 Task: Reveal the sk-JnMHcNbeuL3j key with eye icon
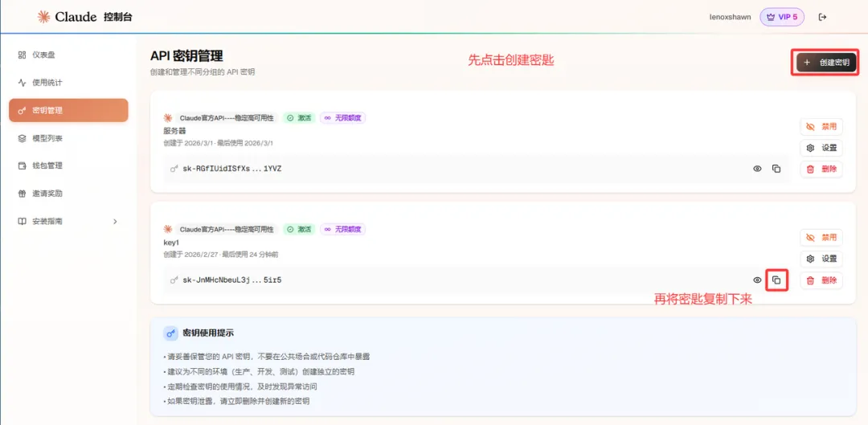click(x=757, y=280)
